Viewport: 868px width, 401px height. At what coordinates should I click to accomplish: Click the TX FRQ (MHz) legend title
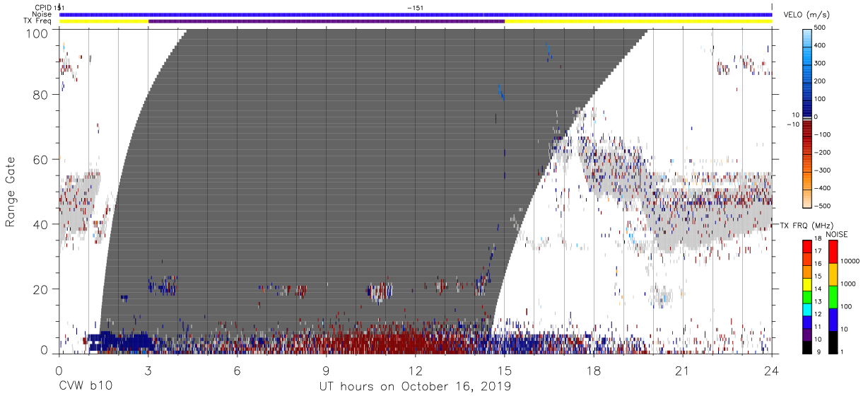pos(806,226)
